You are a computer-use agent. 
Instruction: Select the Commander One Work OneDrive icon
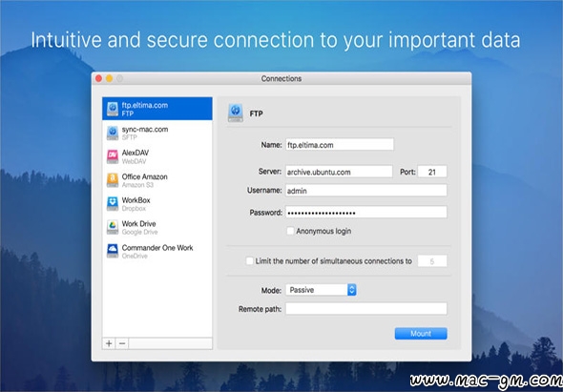pos(113,251)
